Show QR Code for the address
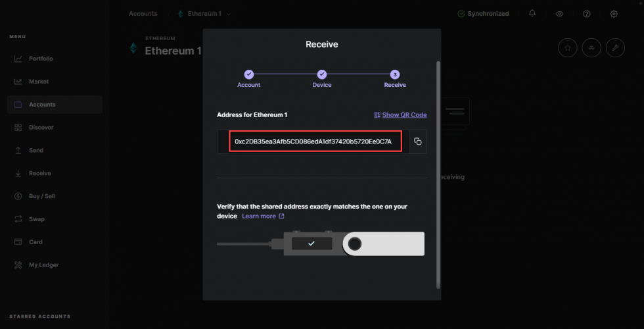The width and height of the screenshot is (644, 329). [400, 114]
